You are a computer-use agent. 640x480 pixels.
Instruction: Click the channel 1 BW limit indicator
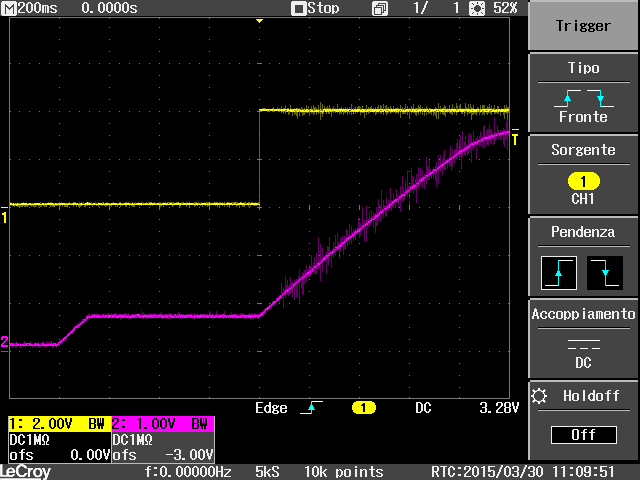coord(96,424)
